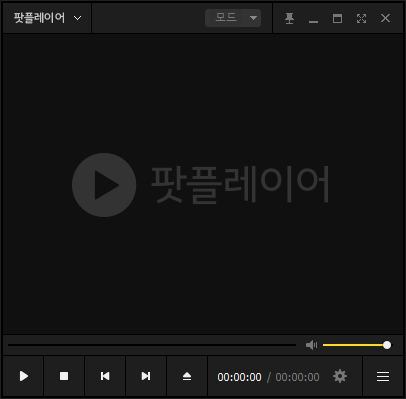406x399 pixels.
Task: Open a file with the eject button
Action: (187, 376)
